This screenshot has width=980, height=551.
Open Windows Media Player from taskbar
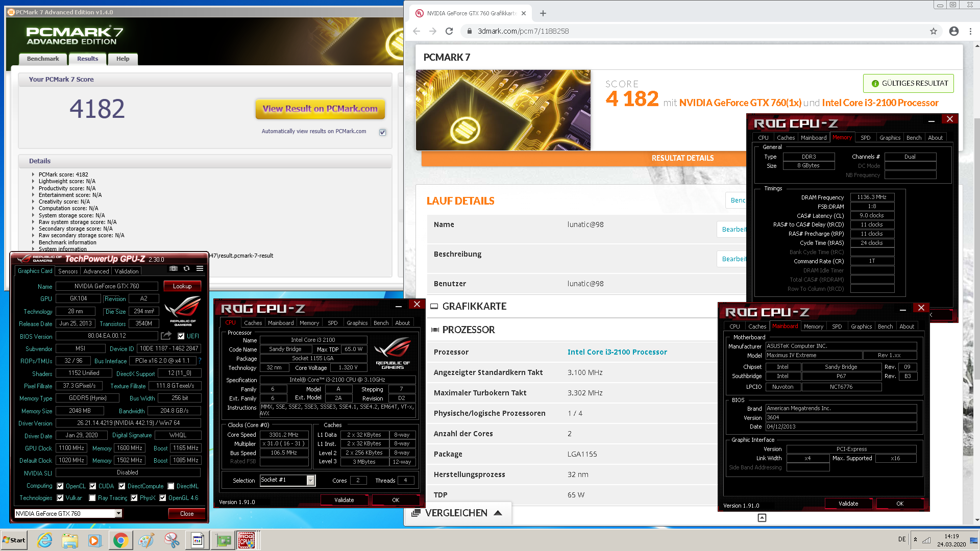point(95,540)
